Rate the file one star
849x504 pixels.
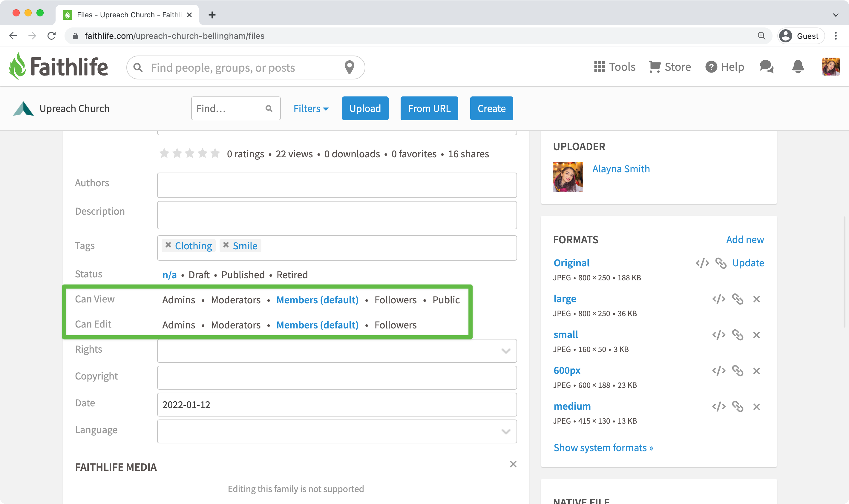[x=164, y=153]
